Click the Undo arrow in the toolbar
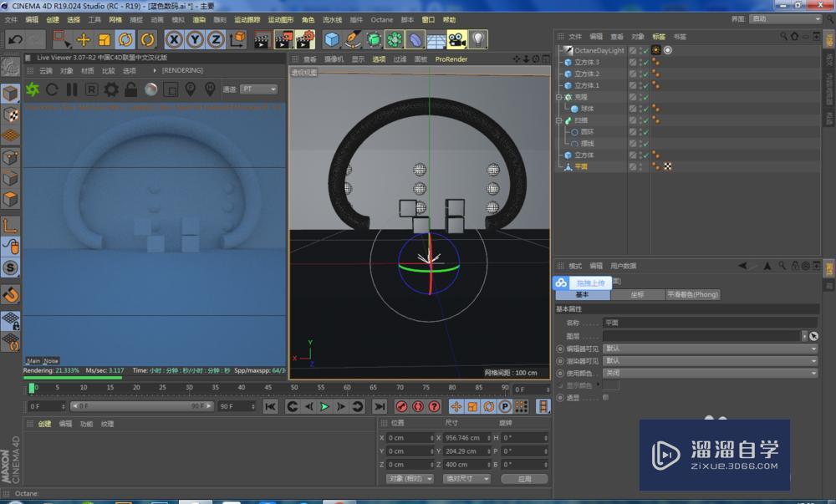Viewport: 836px width, 504px height. (15, 39)
